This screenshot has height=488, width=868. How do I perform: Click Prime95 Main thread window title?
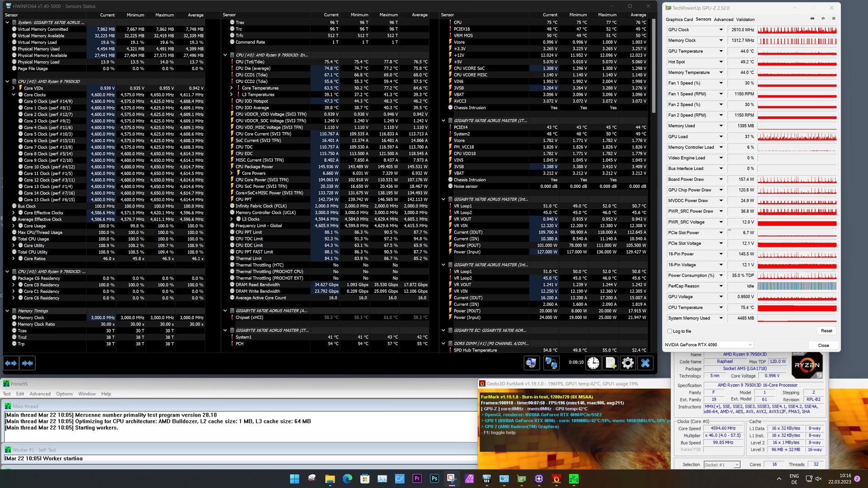pos(25,407)
